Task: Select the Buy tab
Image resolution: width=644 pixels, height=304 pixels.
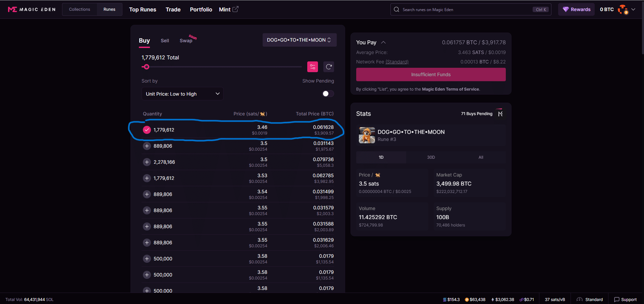Action: 144,41
